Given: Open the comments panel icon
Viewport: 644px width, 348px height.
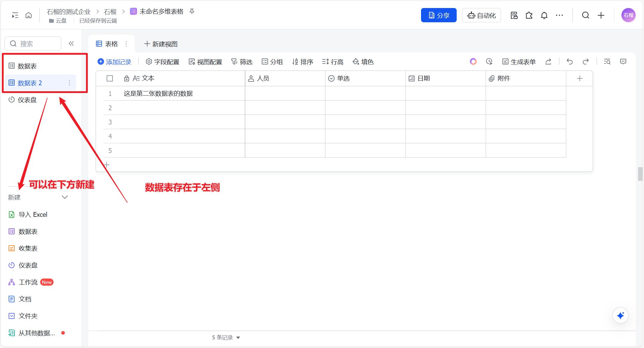Looking at the screenshot, I should click(x=623, y=61).
